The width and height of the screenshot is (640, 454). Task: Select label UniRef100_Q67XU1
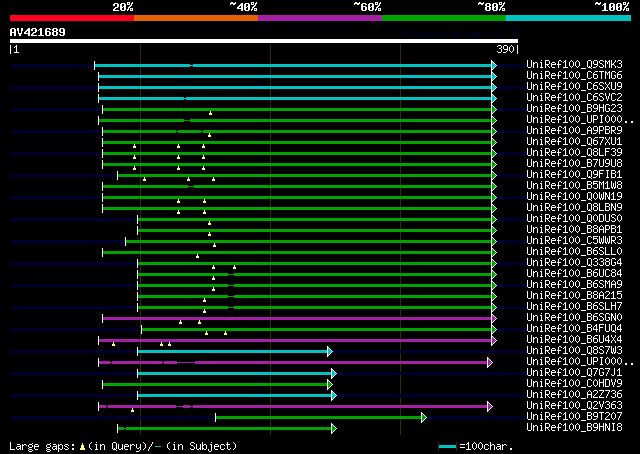[x=574, y=141]
